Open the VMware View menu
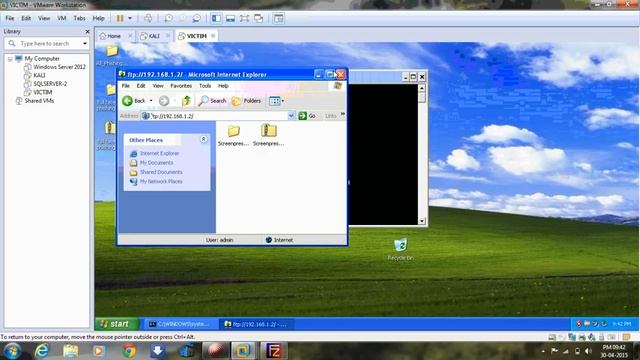 (44, 18)
